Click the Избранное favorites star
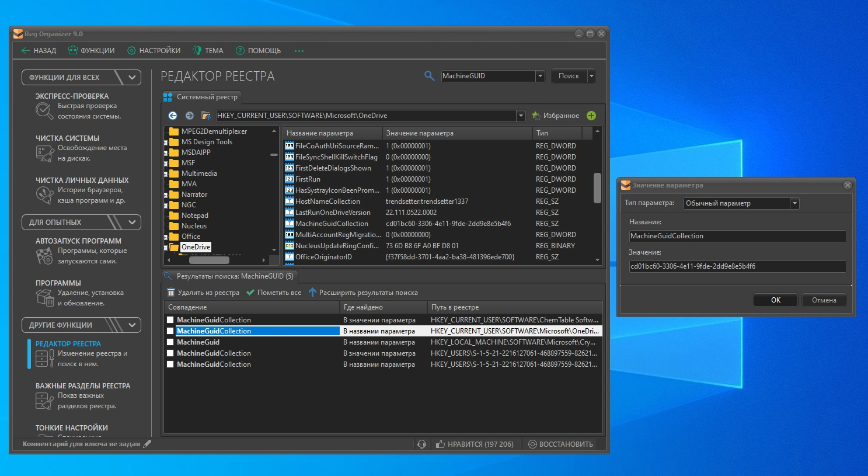 point(536,116)
